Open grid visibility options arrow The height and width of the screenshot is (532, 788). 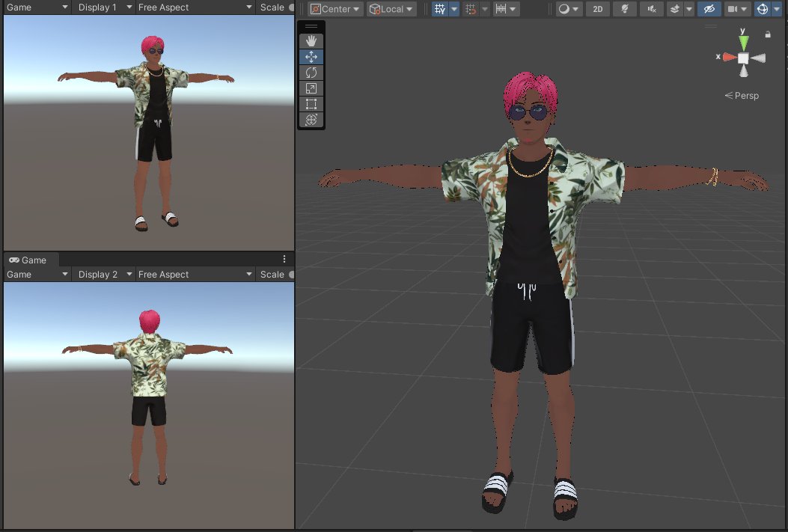tap(453, 9)
